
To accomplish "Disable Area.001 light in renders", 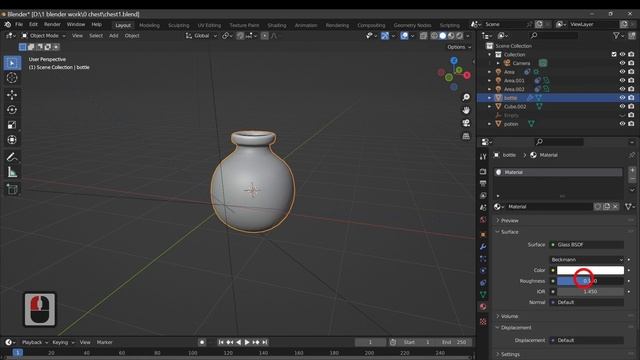I will (x=631, y=80).
